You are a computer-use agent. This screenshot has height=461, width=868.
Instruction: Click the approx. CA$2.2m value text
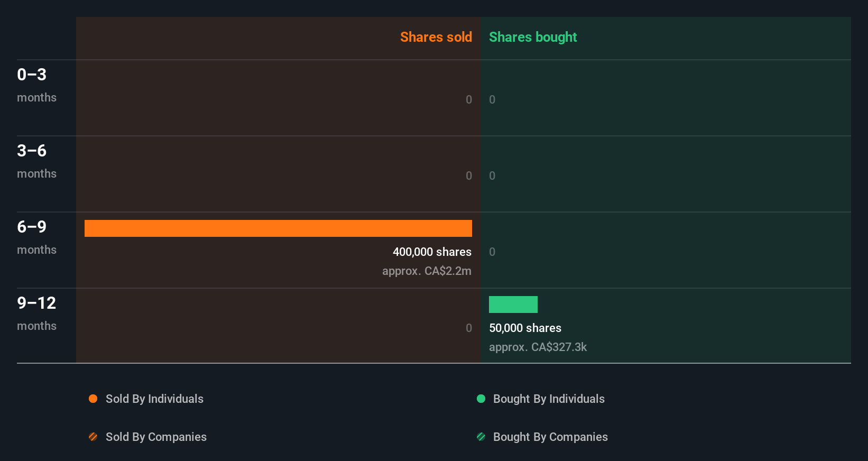(427, 271)
